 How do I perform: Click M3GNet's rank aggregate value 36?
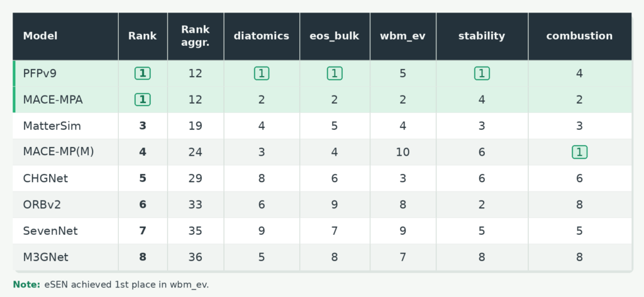click(196, 257)
